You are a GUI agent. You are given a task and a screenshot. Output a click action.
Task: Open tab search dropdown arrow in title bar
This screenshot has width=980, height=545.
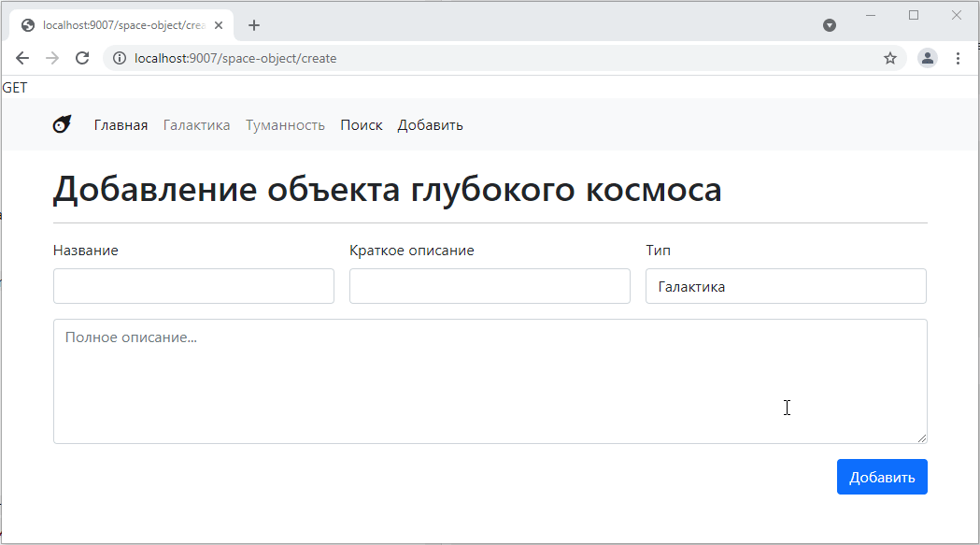pyautogui.click(x=829, y=25)
